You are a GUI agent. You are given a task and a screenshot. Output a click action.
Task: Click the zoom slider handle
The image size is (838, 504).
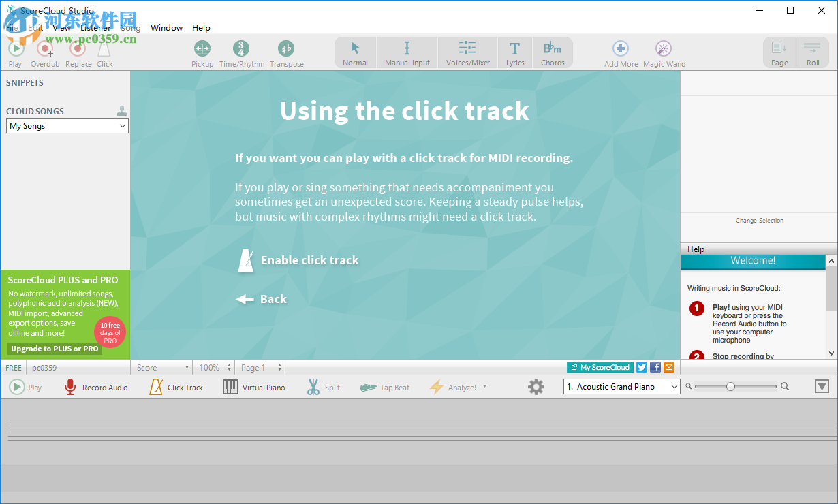(730, 386)
